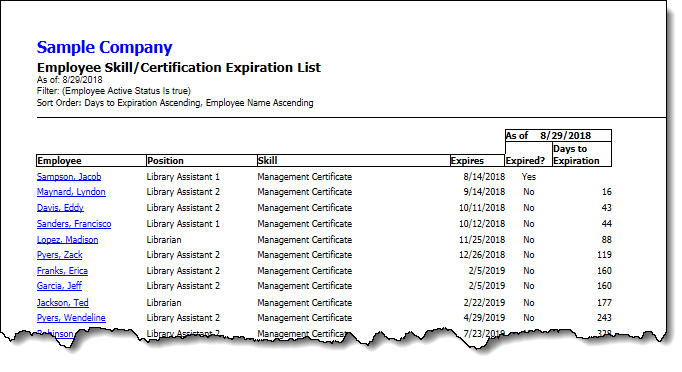Select the 12/26/2018 expiration date

482,255
